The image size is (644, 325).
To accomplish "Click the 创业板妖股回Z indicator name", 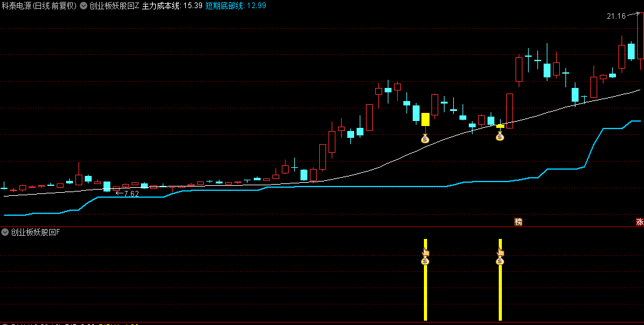I will 115,6.
